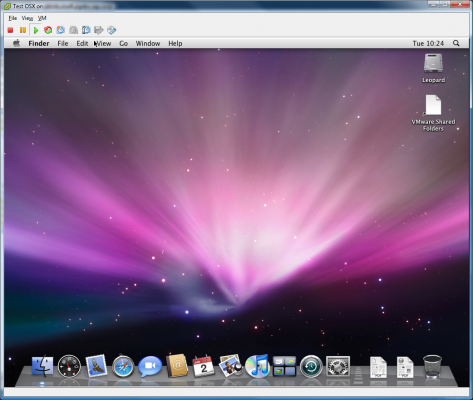473x400 pixels.
Task: Open Address Book in the Dock
Action: coord(177,366)
